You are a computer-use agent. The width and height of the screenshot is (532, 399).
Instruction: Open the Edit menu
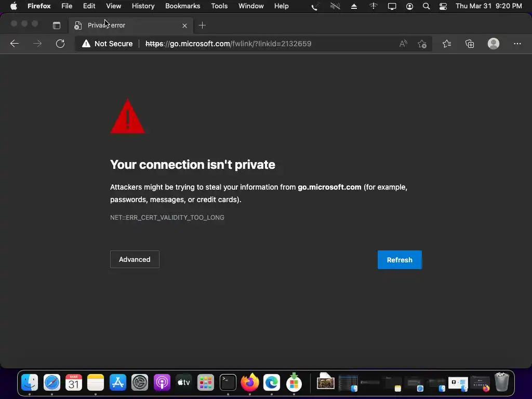[89, 6]
